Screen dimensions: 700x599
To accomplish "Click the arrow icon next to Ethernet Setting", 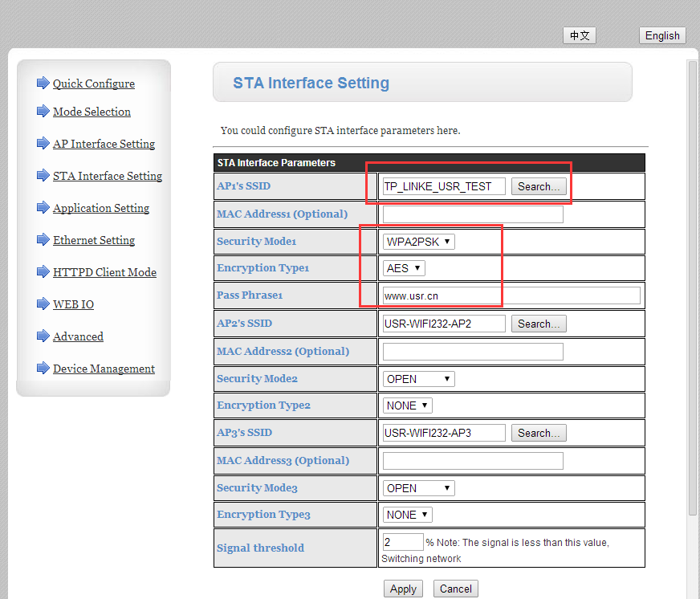I will (43, 239).
